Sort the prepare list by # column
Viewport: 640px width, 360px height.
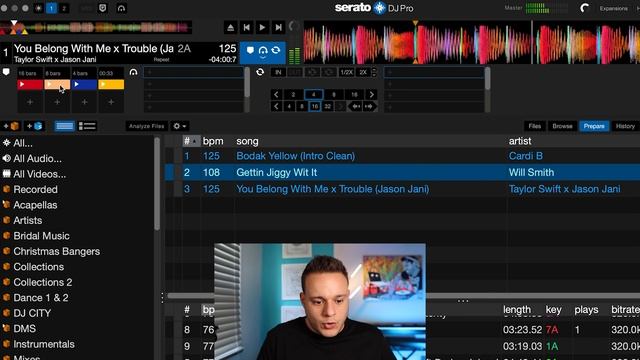(191, 141)
